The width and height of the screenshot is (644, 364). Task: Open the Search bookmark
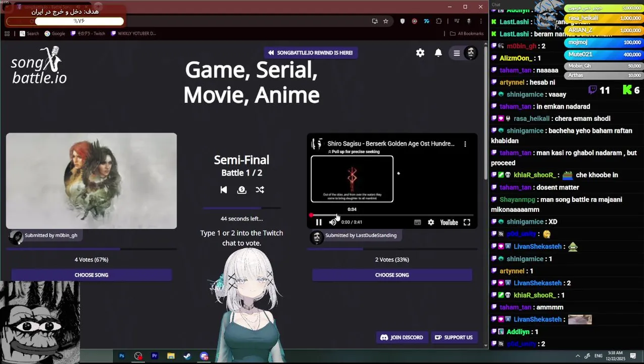pyautogui.click(x=29, y=33)
